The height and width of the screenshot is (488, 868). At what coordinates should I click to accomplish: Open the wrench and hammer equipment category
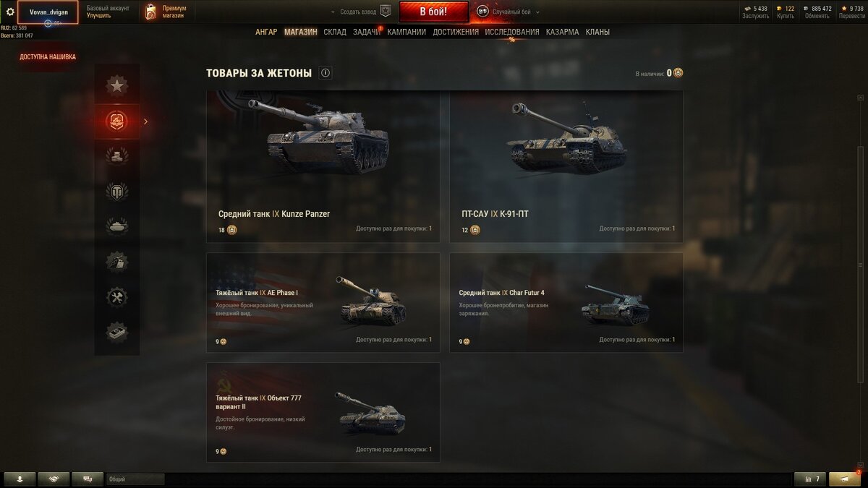coord(117,297)
